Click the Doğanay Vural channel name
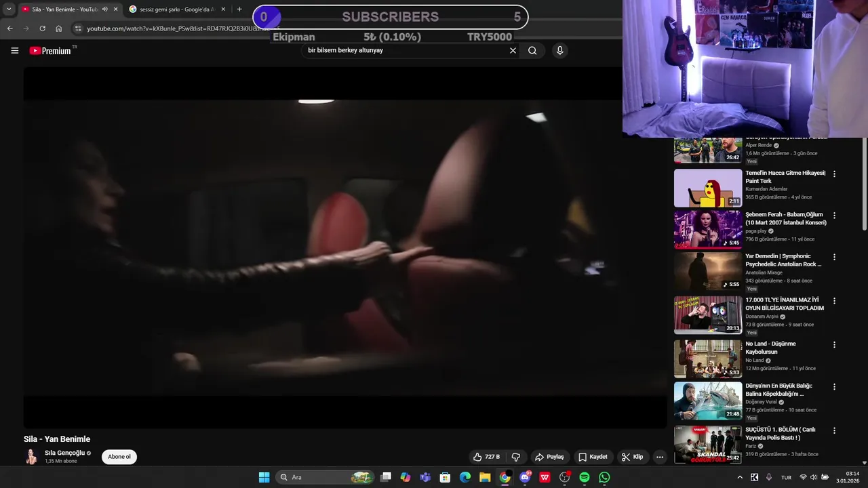868x488 pixels. pos(760,402)
